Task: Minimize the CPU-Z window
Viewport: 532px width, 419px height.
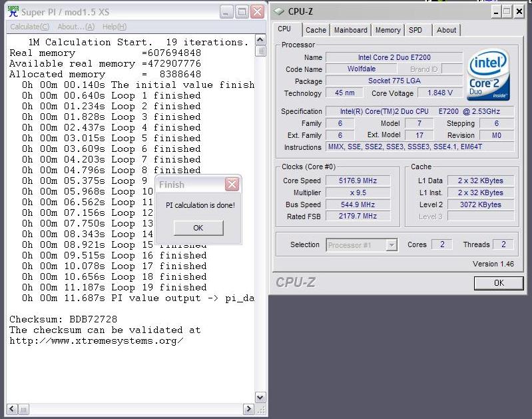Action: (x=495, y=12)
